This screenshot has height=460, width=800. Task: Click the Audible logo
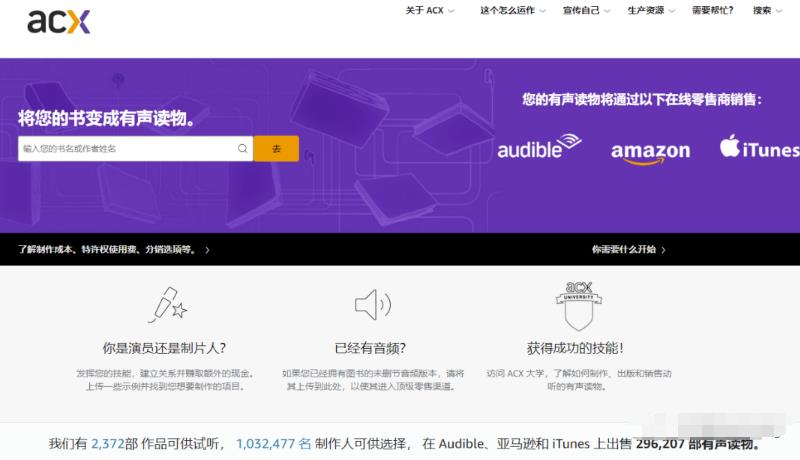point(539,147)
